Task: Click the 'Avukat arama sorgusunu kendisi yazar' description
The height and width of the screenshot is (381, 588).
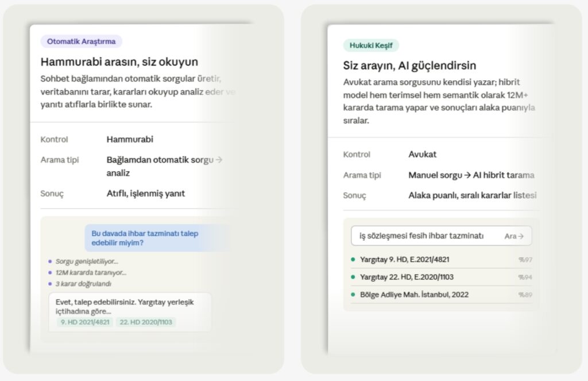Action: (439, 101)
